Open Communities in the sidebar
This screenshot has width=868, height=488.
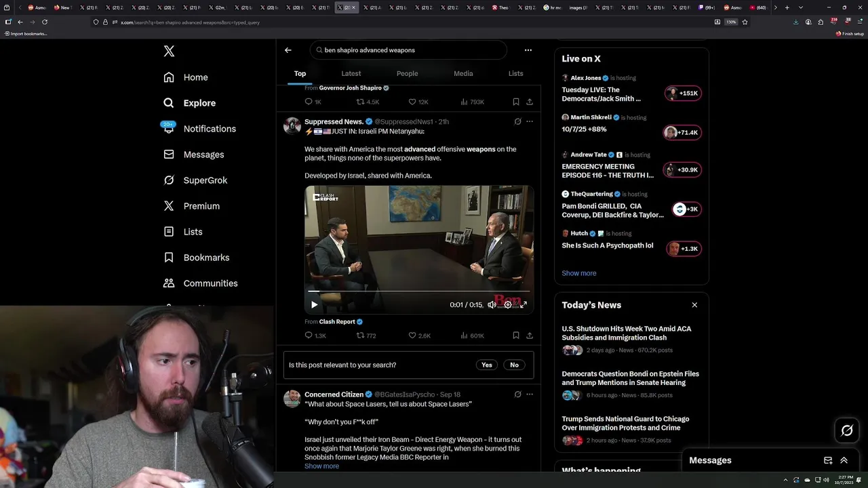pyautogui.click(x=201, y=283)
